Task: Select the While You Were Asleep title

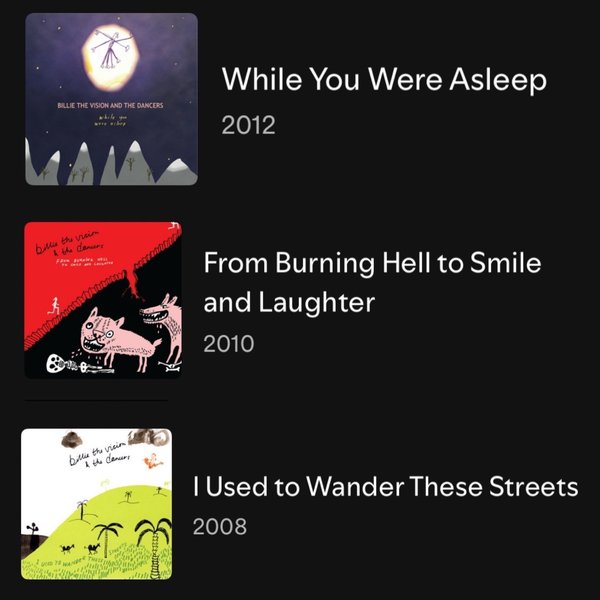Action: [384, 79]
